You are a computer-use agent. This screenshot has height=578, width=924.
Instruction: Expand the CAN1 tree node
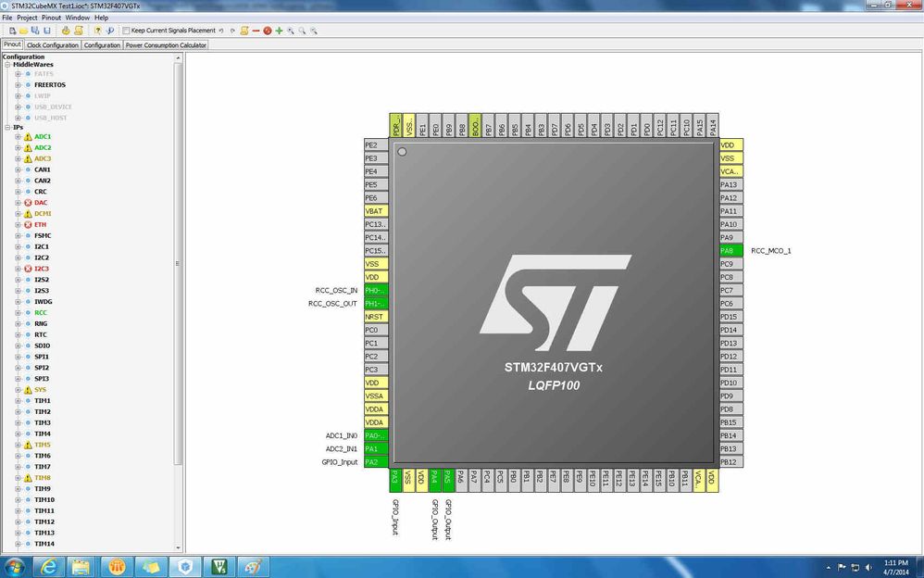18,170
